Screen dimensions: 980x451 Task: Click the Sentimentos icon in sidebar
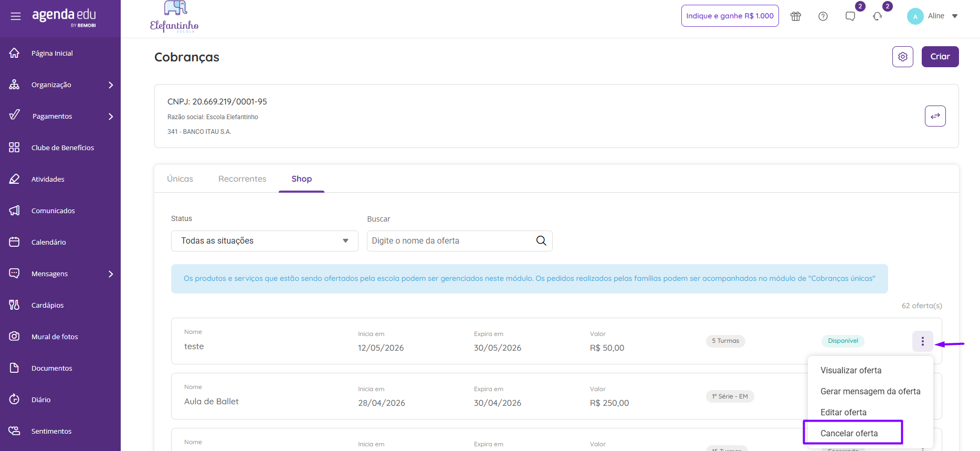click(x=14, y=431)
